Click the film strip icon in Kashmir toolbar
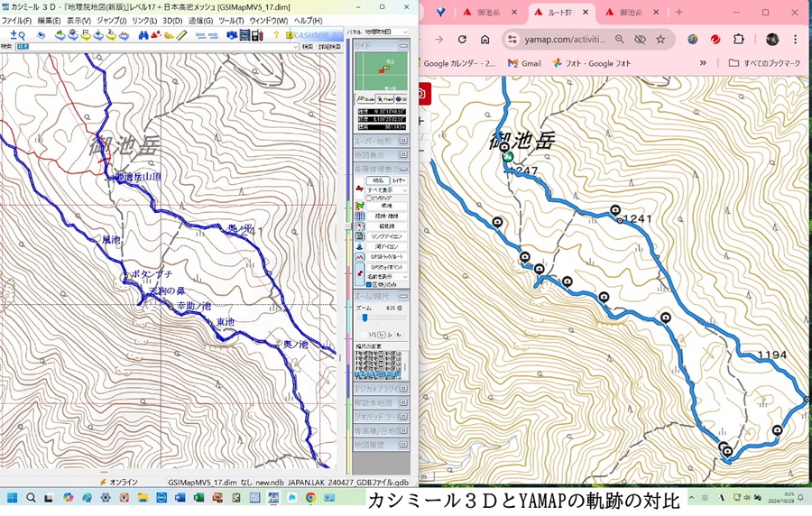Screen dimensions: 812x516 click(x=245, y=35)
